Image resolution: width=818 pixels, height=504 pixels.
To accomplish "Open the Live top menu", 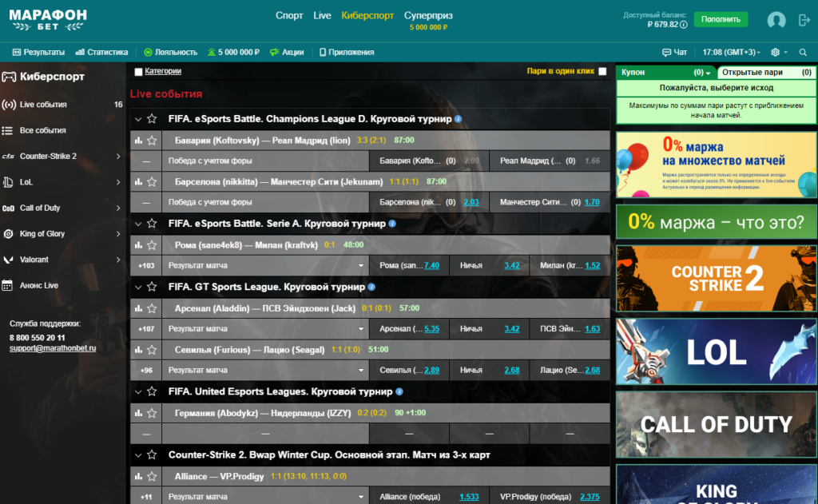I will pos(322,16).
